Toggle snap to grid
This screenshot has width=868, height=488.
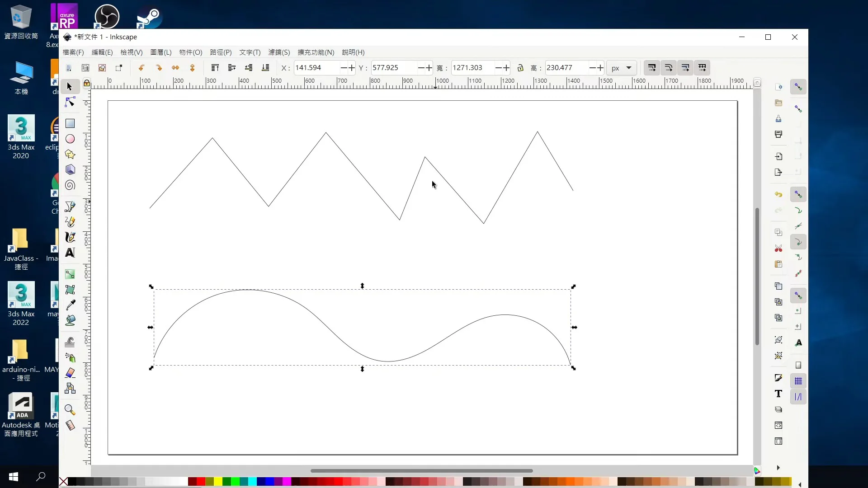(x=798, y=381)
